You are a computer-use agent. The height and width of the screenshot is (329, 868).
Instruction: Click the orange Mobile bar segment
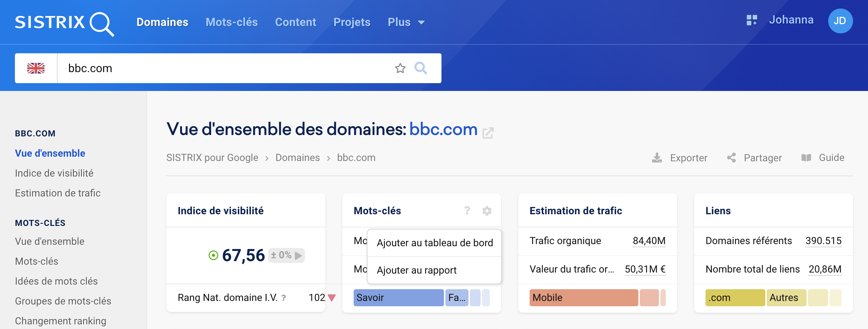click(x=584, y=298)
